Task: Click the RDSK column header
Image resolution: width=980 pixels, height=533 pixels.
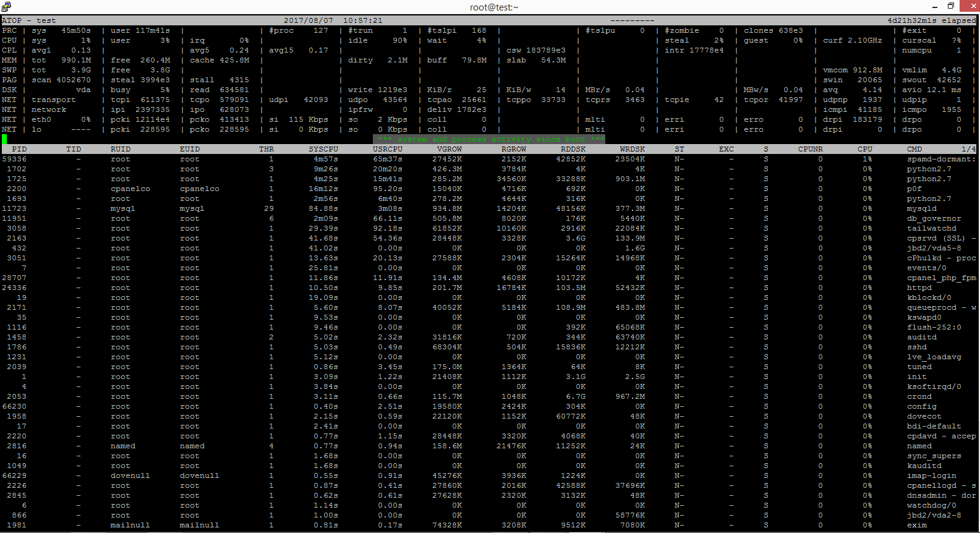Action: tap(573, 149)
